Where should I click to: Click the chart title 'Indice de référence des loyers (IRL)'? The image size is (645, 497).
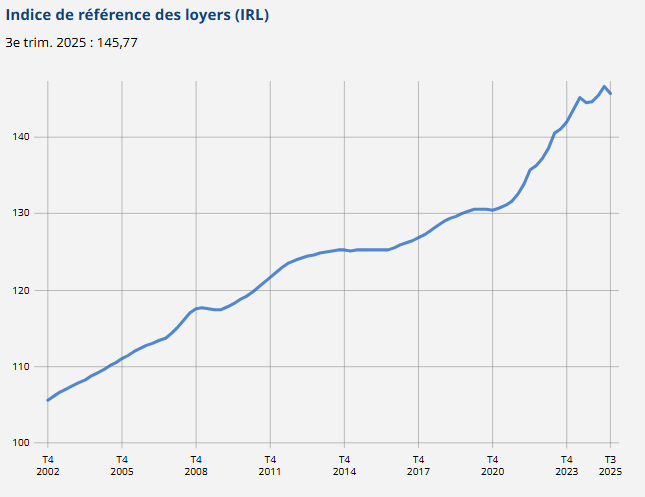pos(137,16)
